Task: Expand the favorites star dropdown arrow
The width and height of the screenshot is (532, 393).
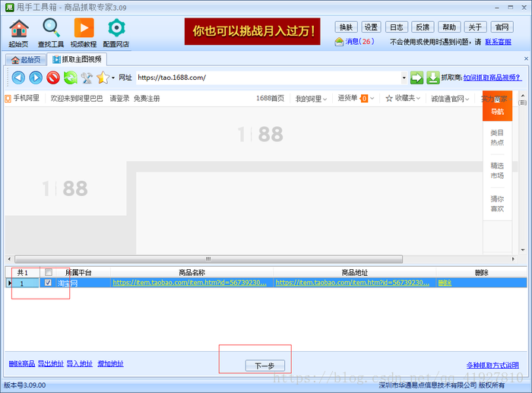Action: pos(113,78)
